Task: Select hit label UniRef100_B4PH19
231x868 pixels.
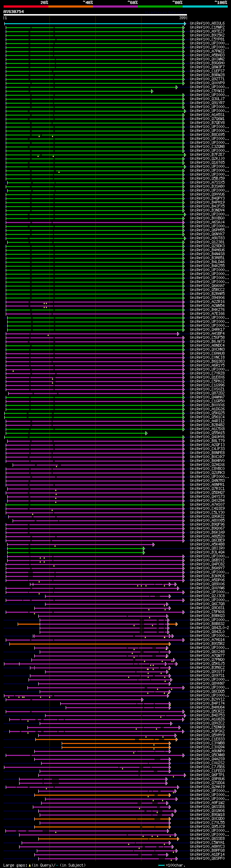Action: click(x=207, y=202)
